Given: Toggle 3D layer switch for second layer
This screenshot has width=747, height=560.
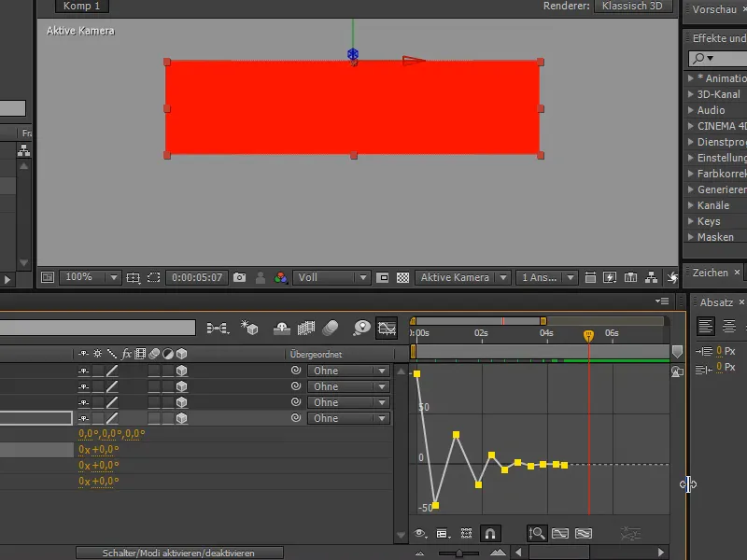Looking at the screenshot, I should point(181,386).
